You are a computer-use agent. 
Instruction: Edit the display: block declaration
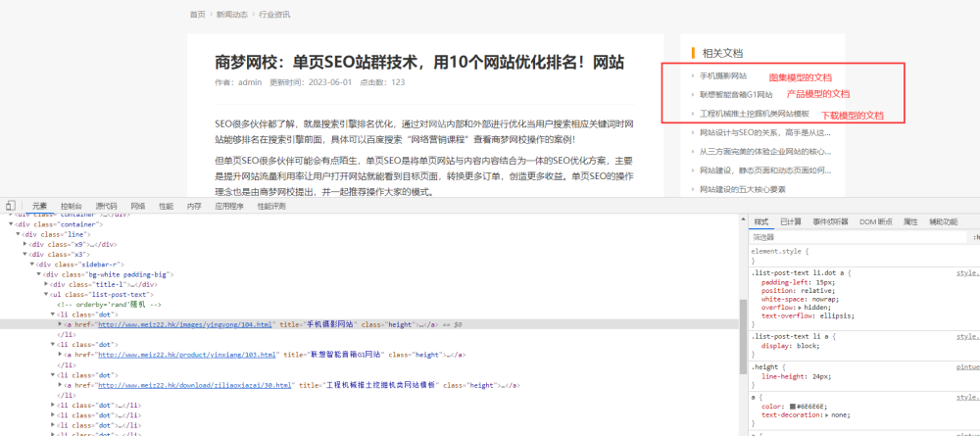coord(790,346)
